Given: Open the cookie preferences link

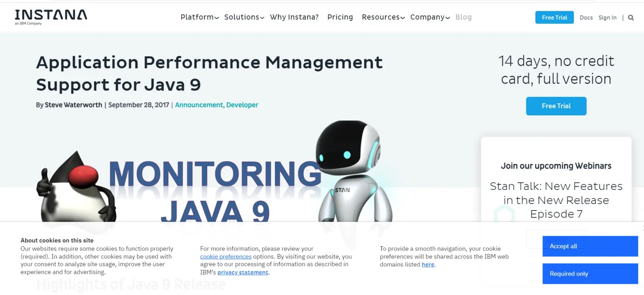Looking at the screenshot, I should tap(225, 256).
